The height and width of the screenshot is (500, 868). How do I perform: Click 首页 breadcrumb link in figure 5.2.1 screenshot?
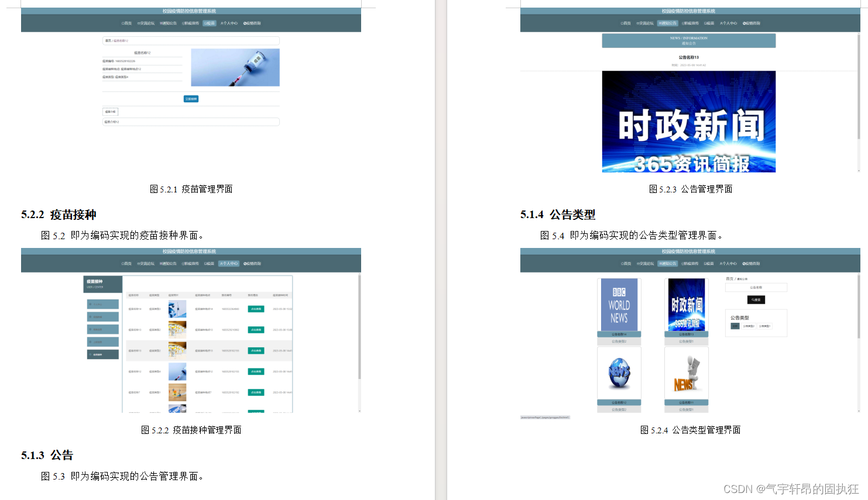click(108, 41)
